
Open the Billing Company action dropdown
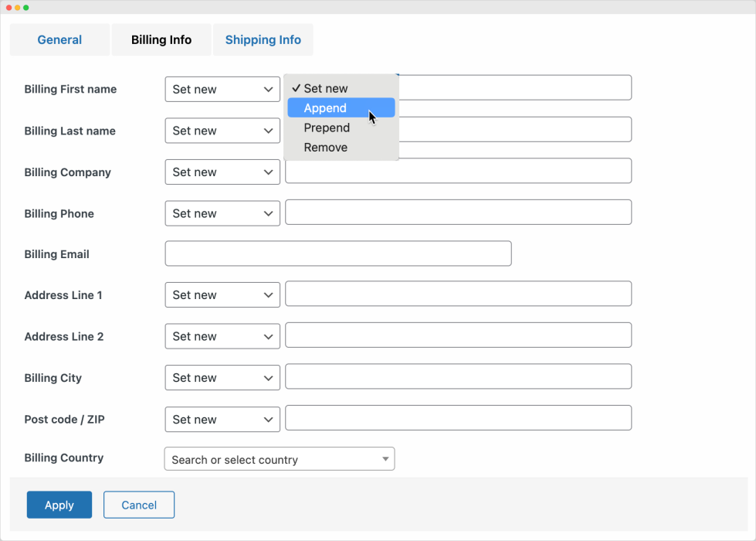pos(222,172)
